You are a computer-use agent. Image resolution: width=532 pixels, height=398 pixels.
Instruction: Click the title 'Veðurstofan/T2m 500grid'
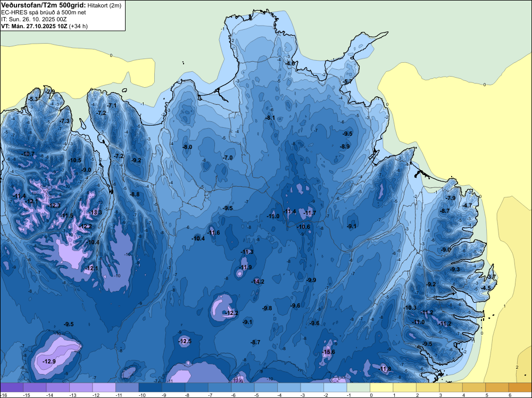click(44, 5)
